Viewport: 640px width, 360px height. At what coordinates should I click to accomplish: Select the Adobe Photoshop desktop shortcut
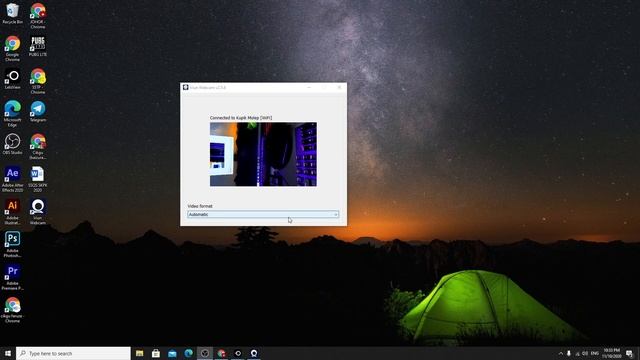[13, 244]
